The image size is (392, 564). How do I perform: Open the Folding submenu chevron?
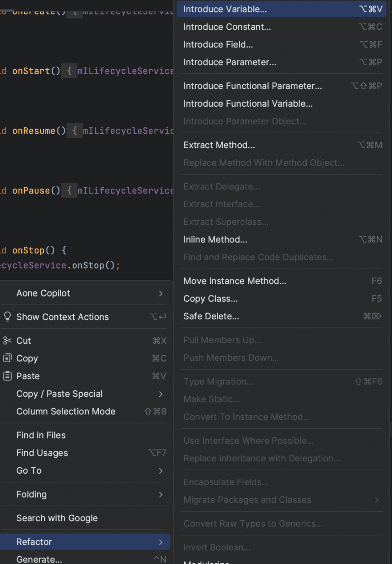pyautogui.click(x=161, y=494)
